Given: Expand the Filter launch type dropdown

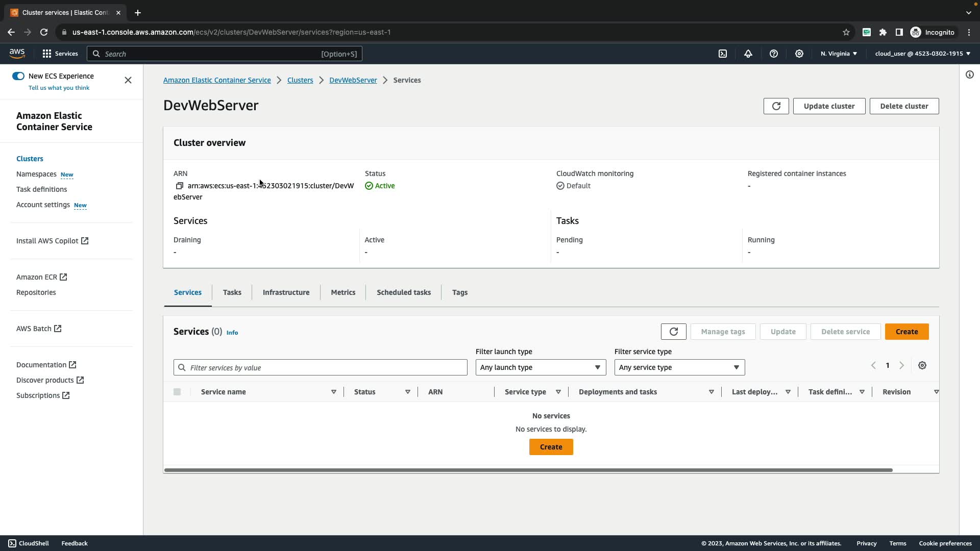Looking at the screenshot, I should click(x=541, y=367).
